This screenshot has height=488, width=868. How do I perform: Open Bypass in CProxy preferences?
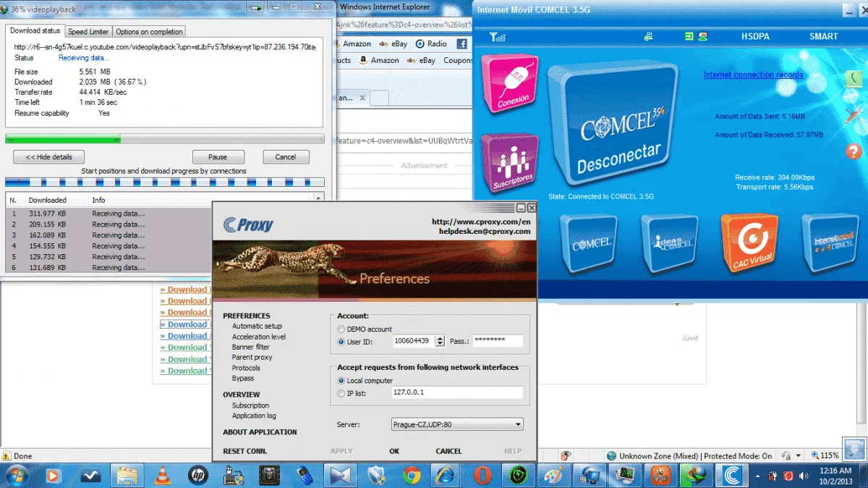pos(243,378)
